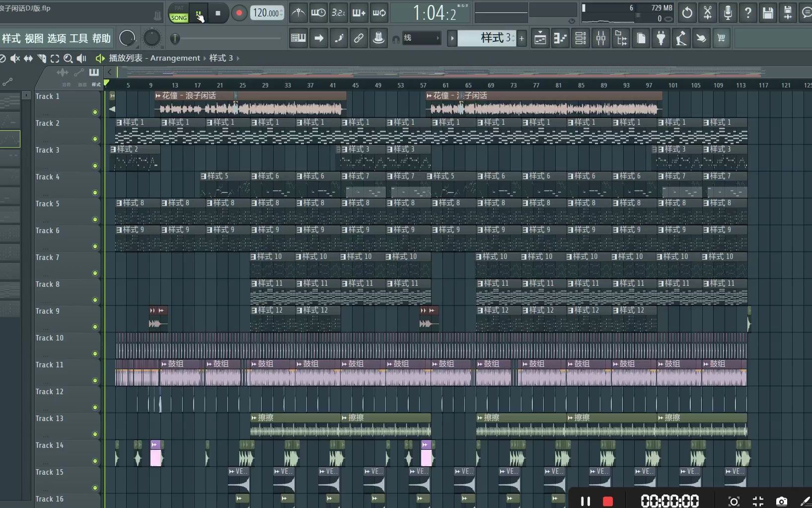Click the Track 1 花僮 audio clip
812x508 pixels.
tap(250, 103)
